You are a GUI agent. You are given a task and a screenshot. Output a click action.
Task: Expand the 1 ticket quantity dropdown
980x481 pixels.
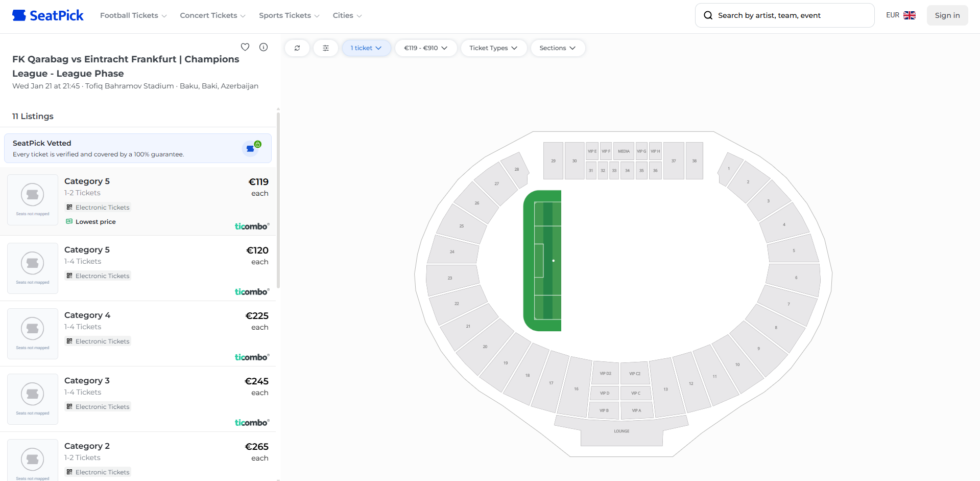366,48
